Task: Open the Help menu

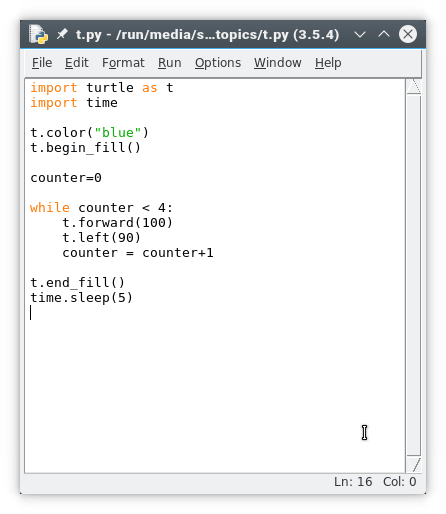Action: (328, 63)
